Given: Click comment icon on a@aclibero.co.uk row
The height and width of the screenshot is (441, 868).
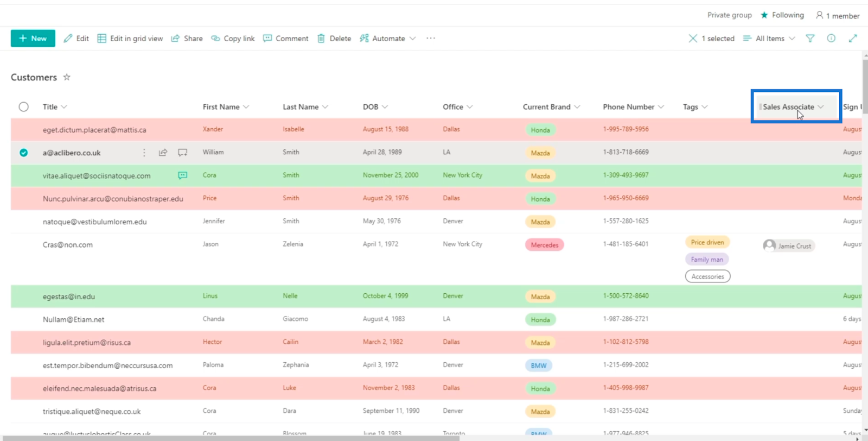Looking at the screenshot, I should [183, 153].
